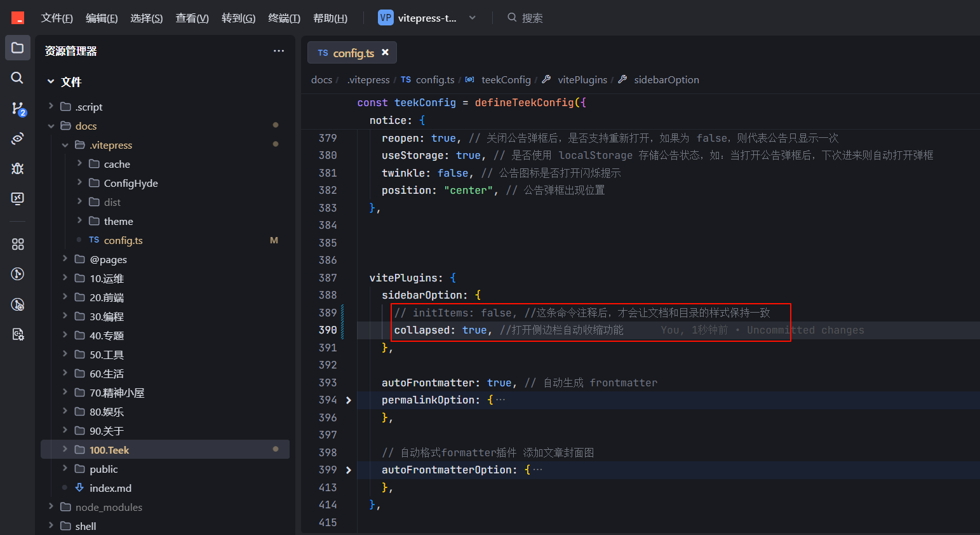The height and width of the screenshot is (535, 980).
Task: Close the config.ts editor tab
Action: (x=385, y=53)
